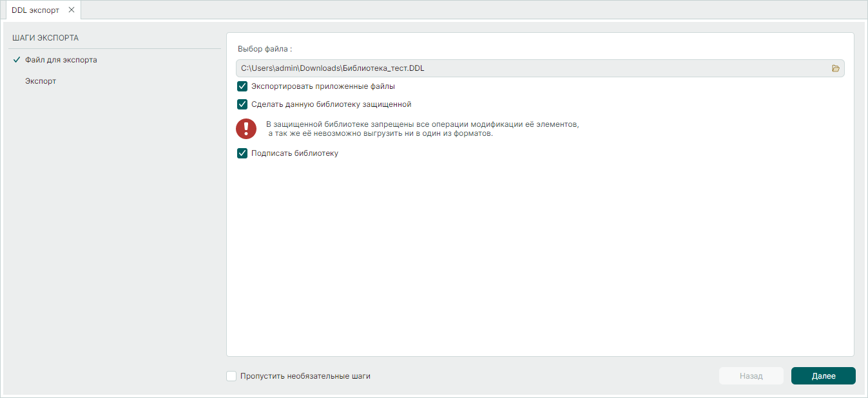Click the ШАГИ ЭКСПОРТА heading
The width and height of the screenshot is (868, 398).
coord(45,38)
